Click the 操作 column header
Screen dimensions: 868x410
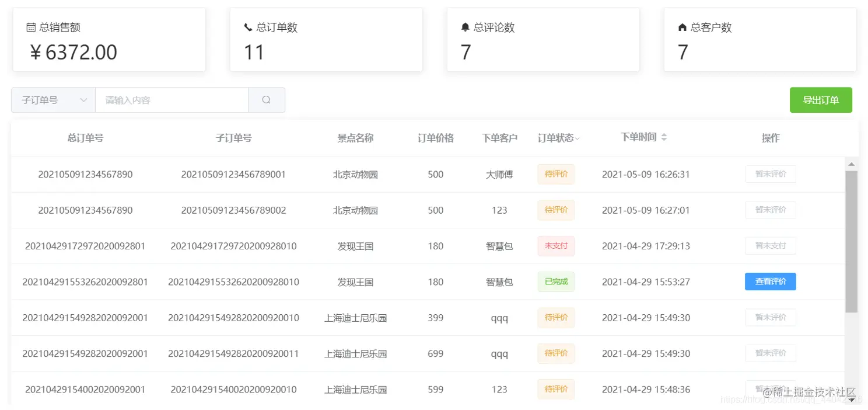pyautogui.click(x=771, y=138)
